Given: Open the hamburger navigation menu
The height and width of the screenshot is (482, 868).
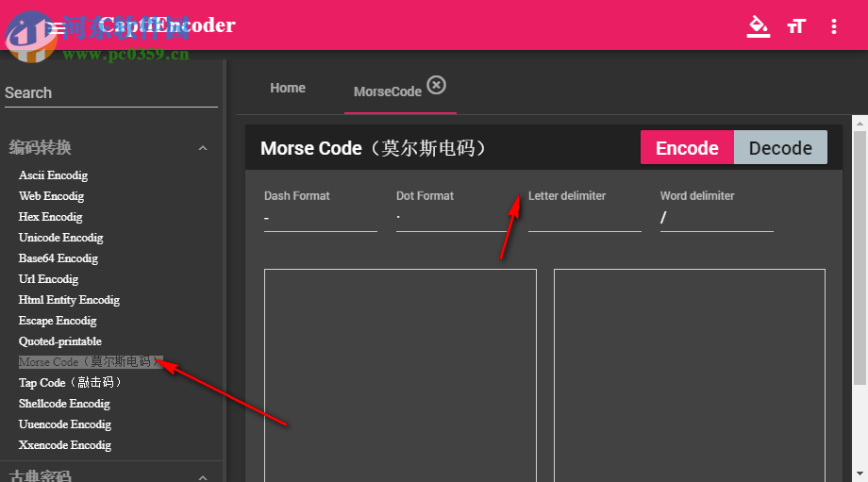Looking at the screenshot, I should (x=57, y=27).
